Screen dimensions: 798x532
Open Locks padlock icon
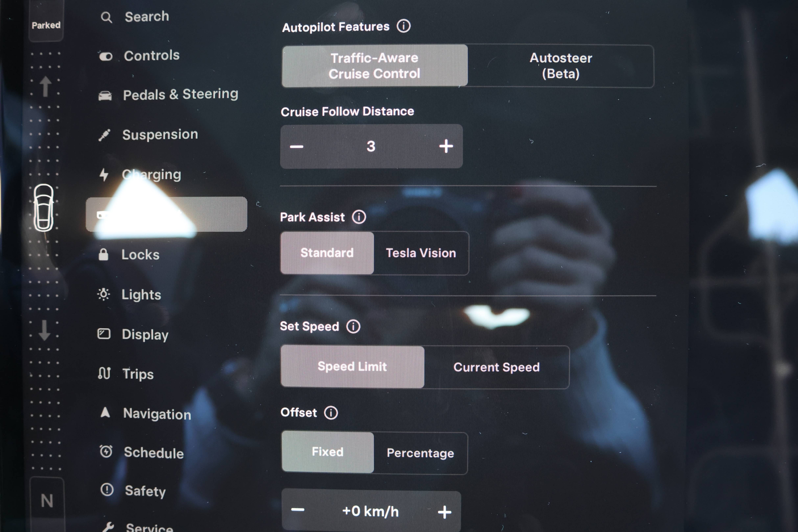click(103, 254)
